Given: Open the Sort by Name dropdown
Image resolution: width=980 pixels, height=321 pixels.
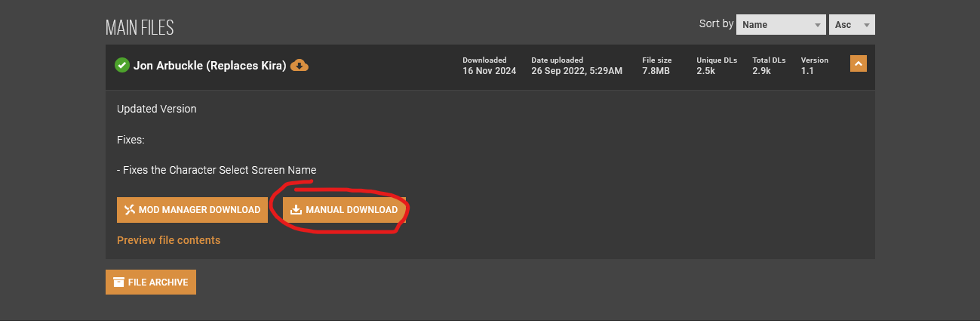Looking at the screenshot, I should 781,24.
